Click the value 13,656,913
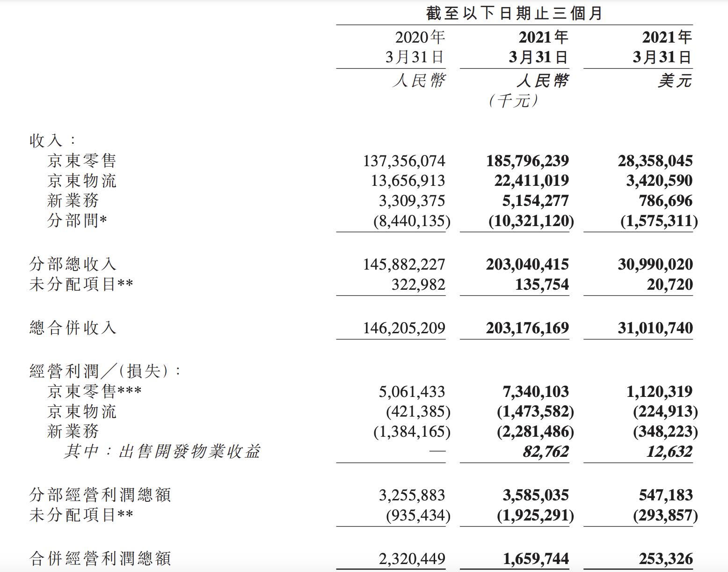 [408, 181]
